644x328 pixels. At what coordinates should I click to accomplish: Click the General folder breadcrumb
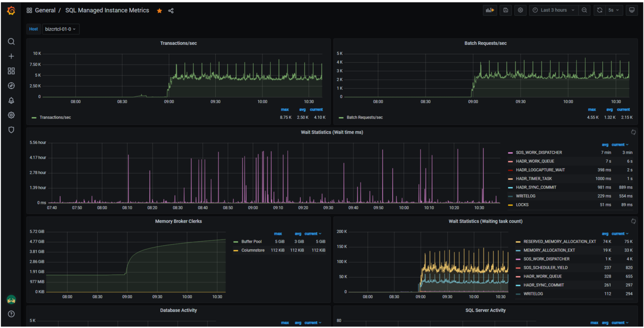(x=45, y=10)
